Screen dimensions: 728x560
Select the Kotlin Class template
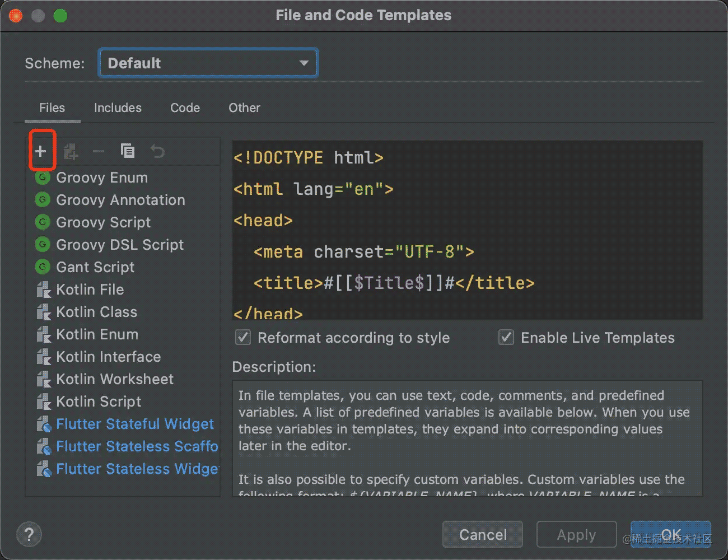click(97, 312)
